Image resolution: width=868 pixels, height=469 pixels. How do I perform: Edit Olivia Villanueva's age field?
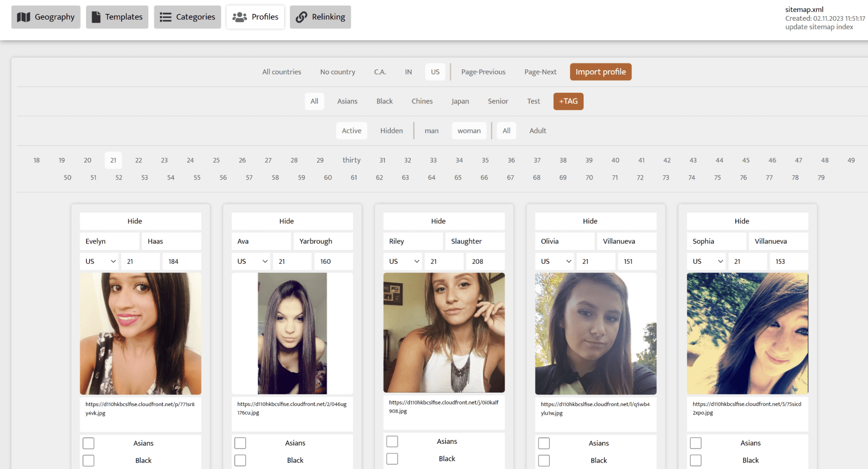click(596, 262)
